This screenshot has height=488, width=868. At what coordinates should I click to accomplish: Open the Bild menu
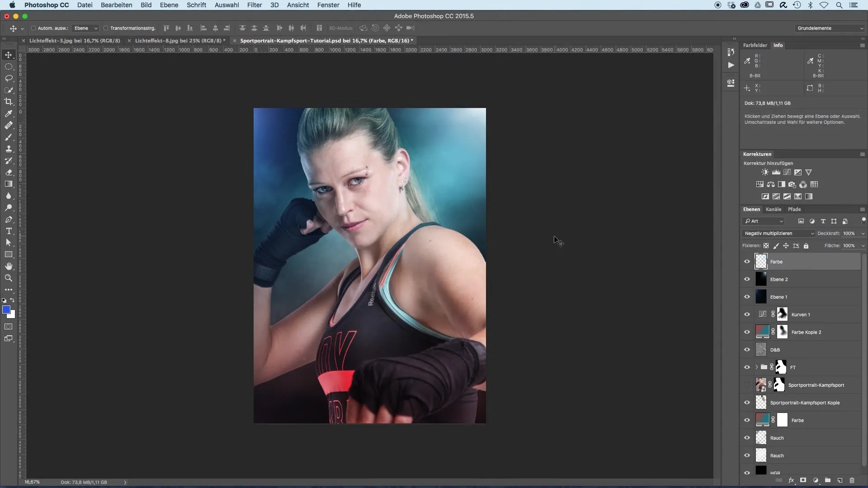(x=146, y=5)
